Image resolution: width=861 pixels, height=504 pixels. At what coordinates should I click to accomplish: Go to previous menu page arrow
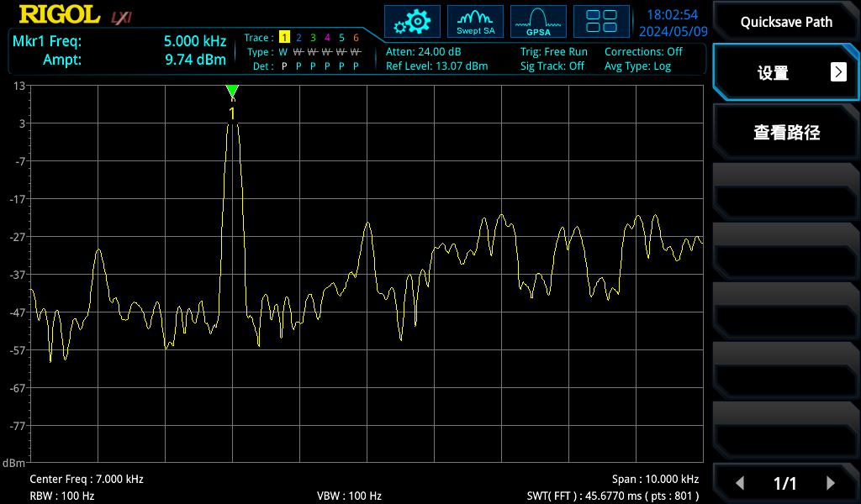tap(740, 483)
